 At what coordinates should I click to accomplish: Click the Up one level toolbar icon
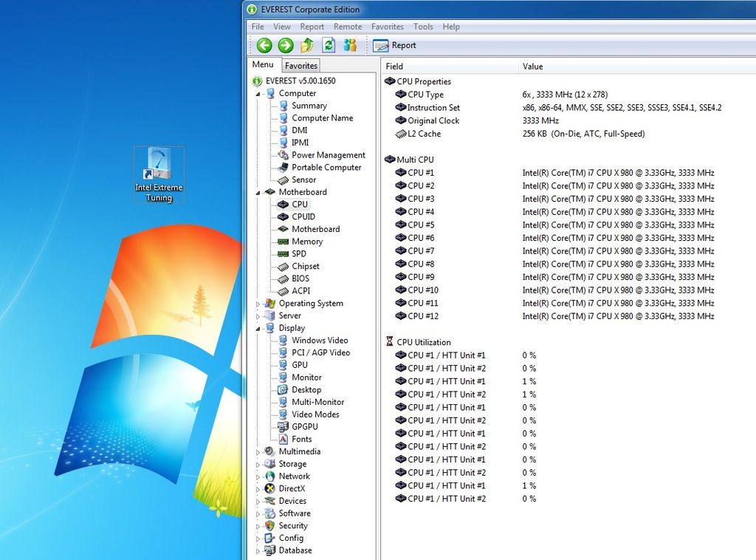pyautogui.click(x=307, y=45)
